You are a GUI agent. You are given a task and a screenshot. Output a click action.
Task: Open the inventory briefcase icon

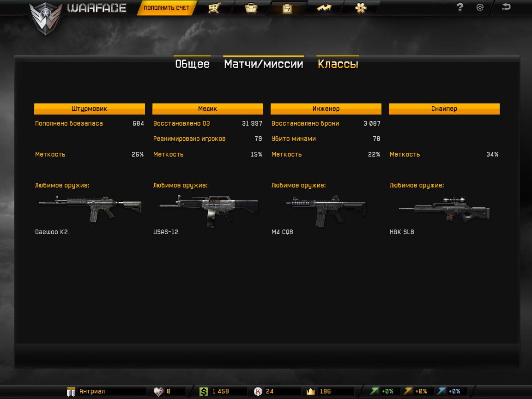[x=251, y=7]
